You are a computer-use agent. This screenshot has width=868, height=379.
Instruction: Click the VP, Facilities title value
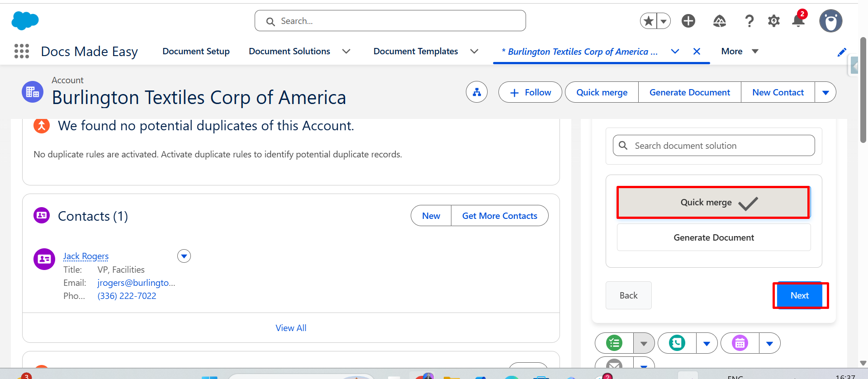click(x=121, y=270)
